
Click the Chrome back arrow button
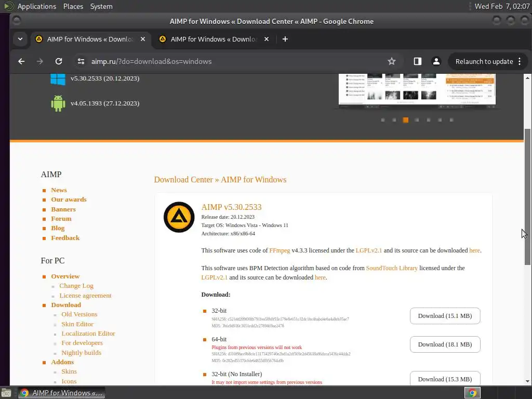[x=21, y=61]
